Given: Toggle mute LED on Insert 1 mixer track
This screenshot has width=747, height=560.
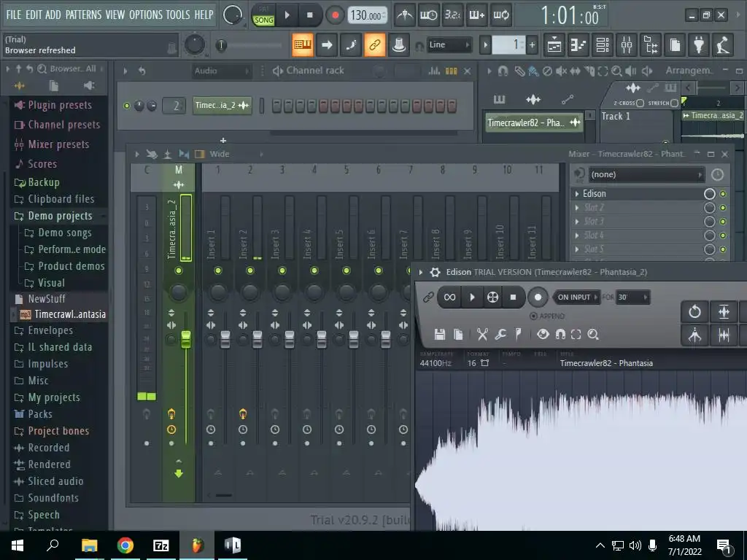Looking at the screenshot, I should pyautogui.click(x=217, y=271).
